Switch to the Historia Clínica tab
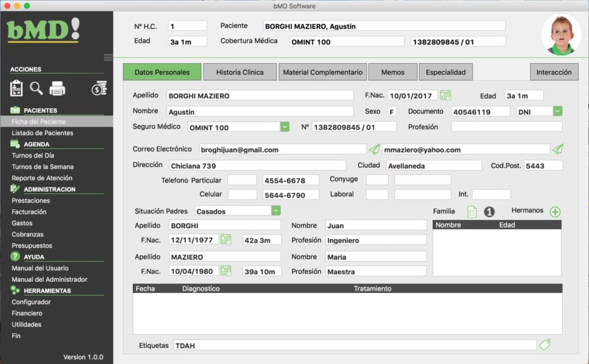 point(239,71)
